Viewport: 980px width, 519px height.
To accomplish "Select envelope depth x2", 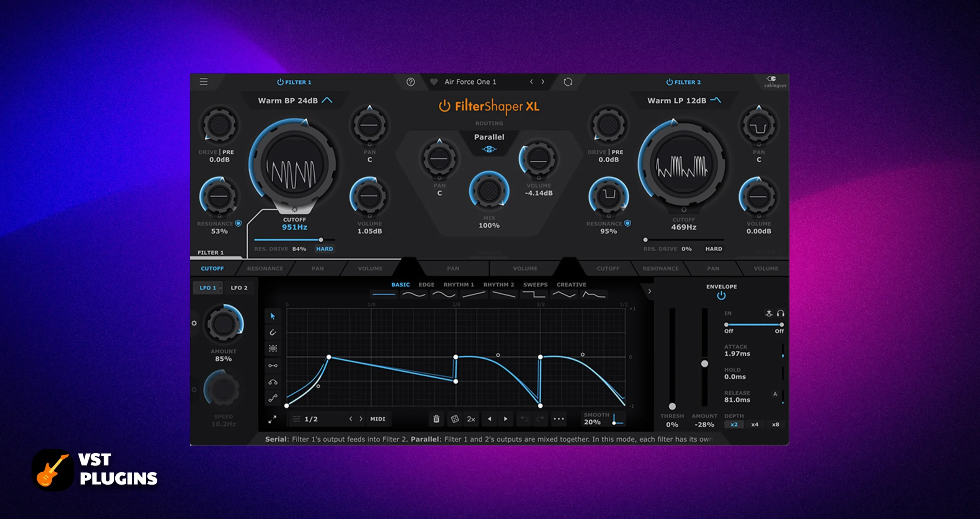I will click(x=734, y=425).
